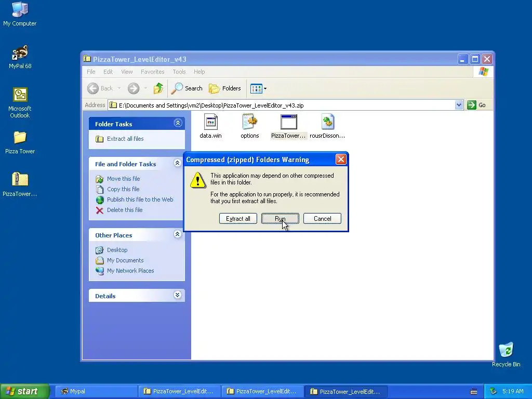Click the tray icon beside the clock
The image size is (532, 399).
(494, 391)
